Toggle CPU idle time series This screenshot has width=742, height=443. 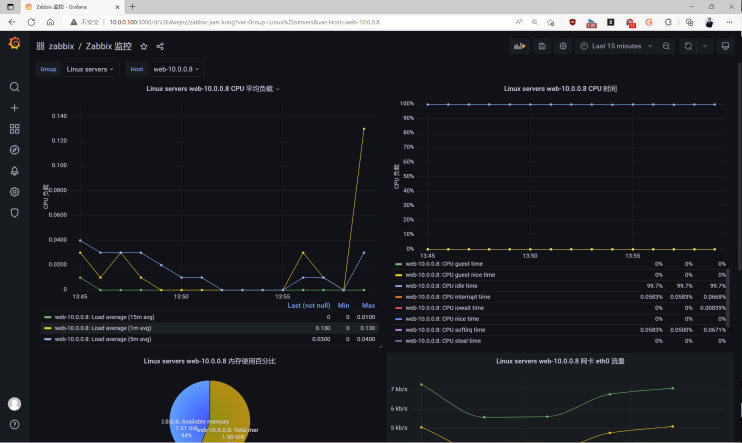(x=441, y=286)
